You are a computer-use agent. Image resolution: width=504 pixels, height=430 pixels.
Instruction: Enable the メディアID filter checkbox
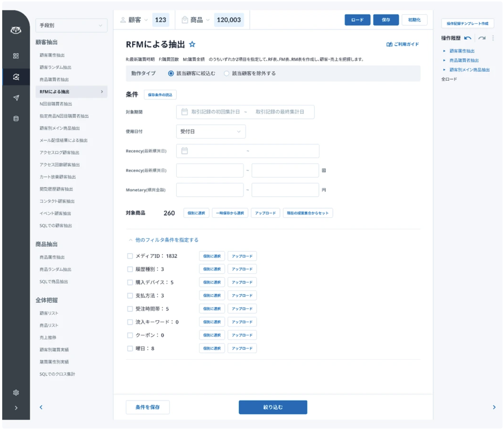pos(130,256)
